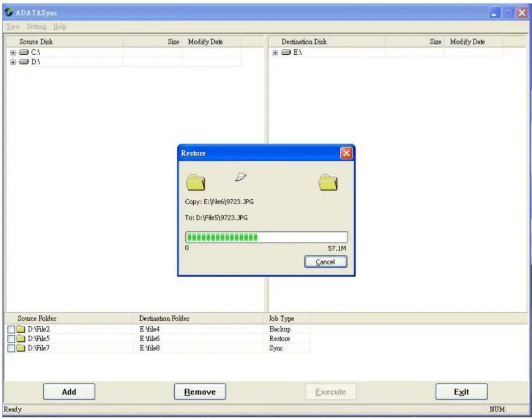The height and width of the screenshot is (419, 532).
Task: Click Modify Date header in Source Disk pane
Action: pos(211,42)
